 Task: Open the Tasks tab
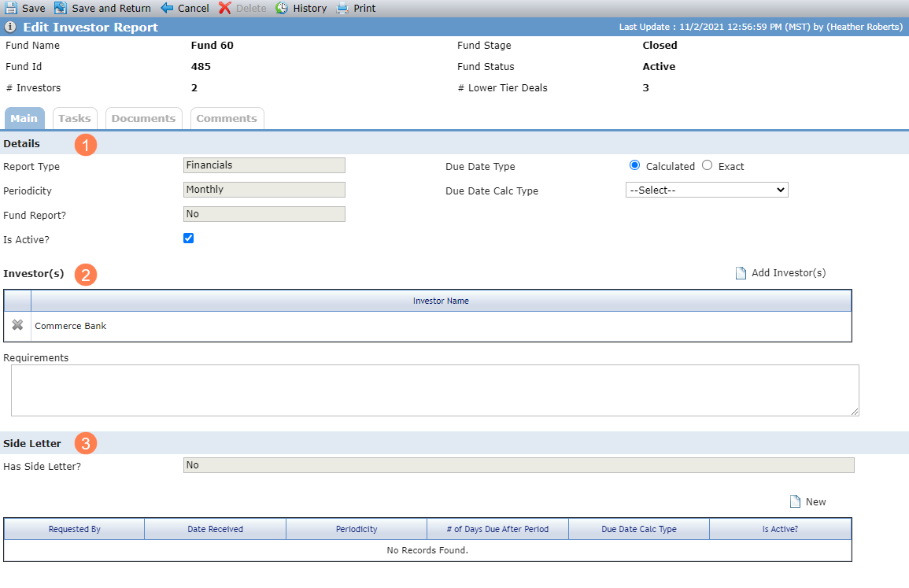tap(75, 118)
